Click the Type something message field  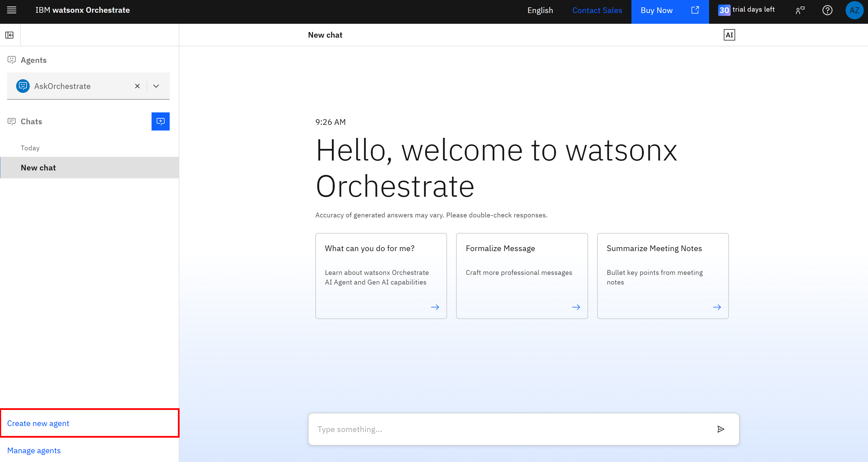[472, 429]
